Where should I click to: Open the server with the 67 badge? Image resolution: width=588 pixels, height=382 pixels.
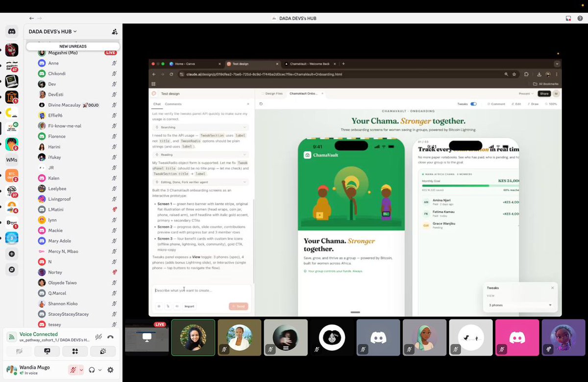click(12, 66)
